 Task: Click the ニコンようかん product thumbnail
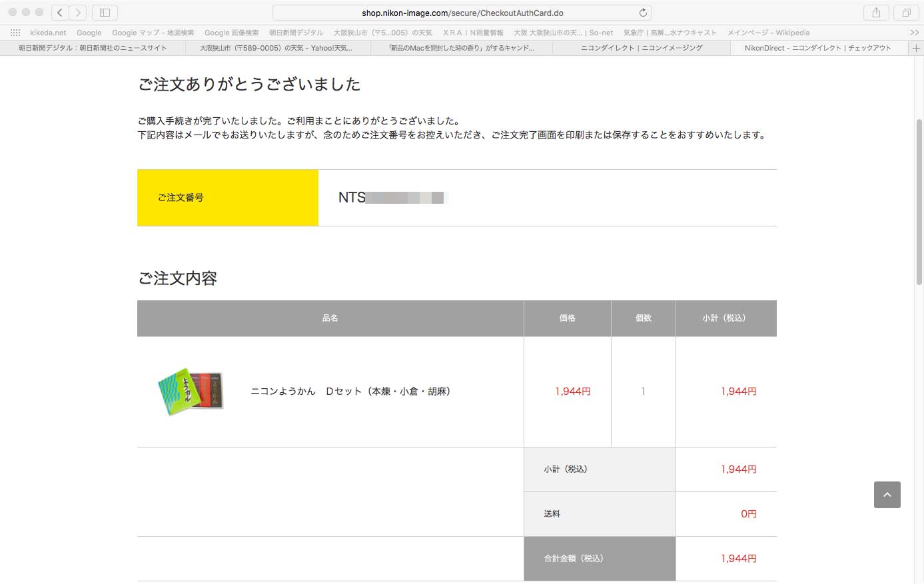(191, 392)
